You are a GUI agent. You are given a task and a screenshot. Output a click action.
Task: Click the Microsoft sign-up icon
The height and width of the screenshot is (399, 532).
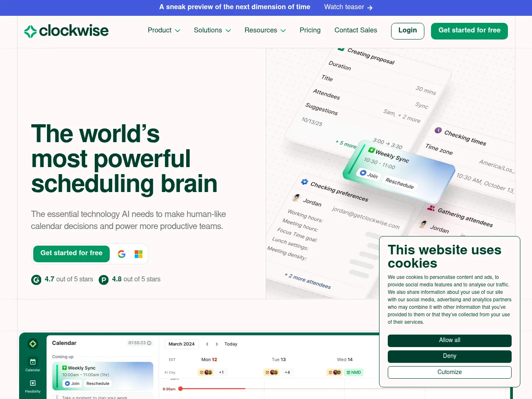click(138, 254)
